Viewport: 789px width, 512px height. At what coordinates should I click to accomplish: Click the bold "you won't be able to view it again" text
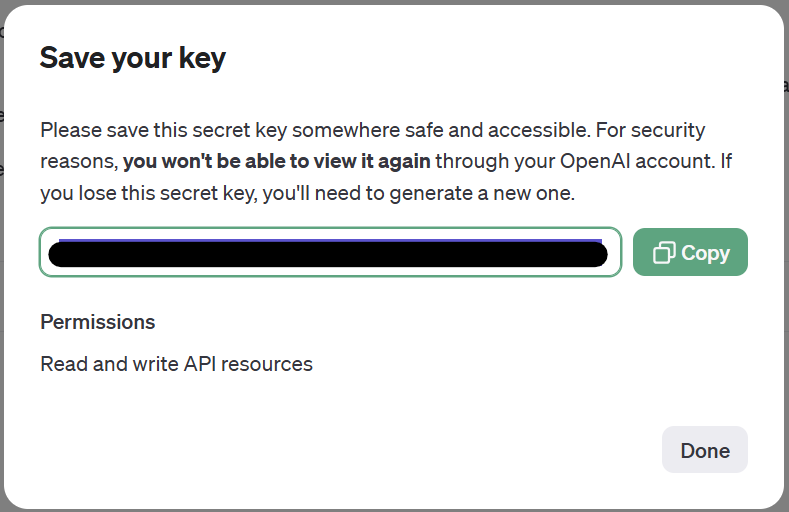277,161
